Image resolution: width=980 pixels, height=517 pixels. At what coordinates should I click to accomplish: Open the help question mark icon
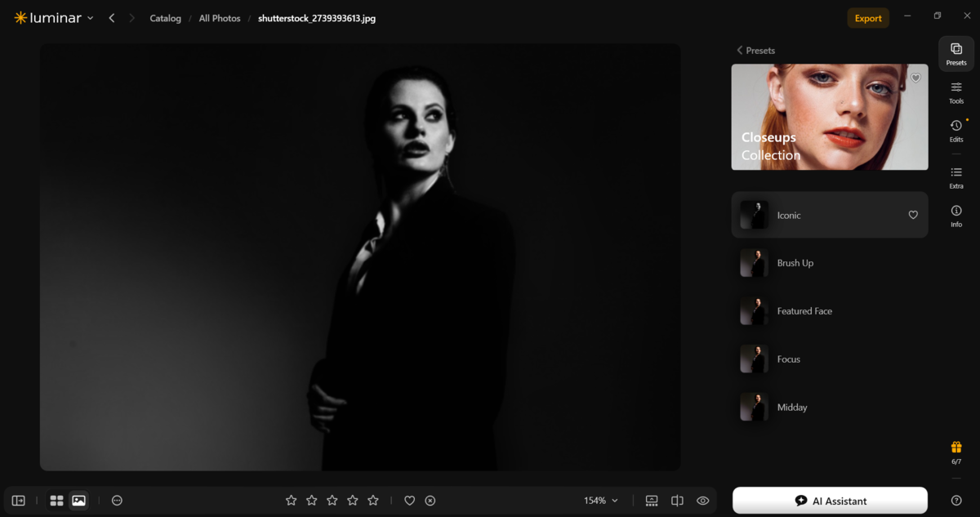[x=956, y=501]
